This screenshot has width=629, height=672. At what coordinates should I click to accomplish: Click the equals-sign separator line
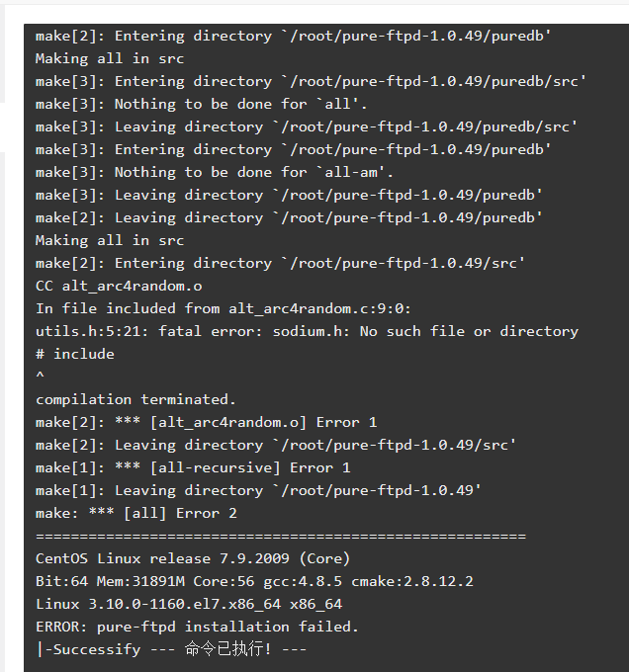281,536
